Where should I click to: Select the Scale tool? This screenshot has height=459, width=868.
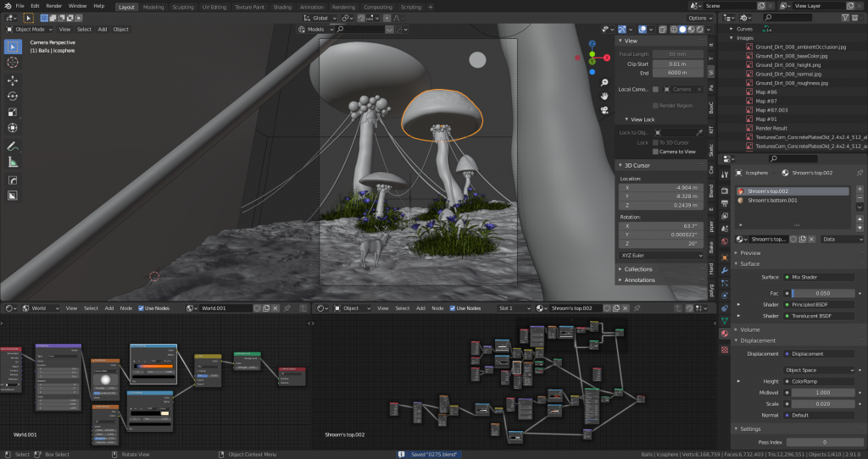tap(12, 113)
